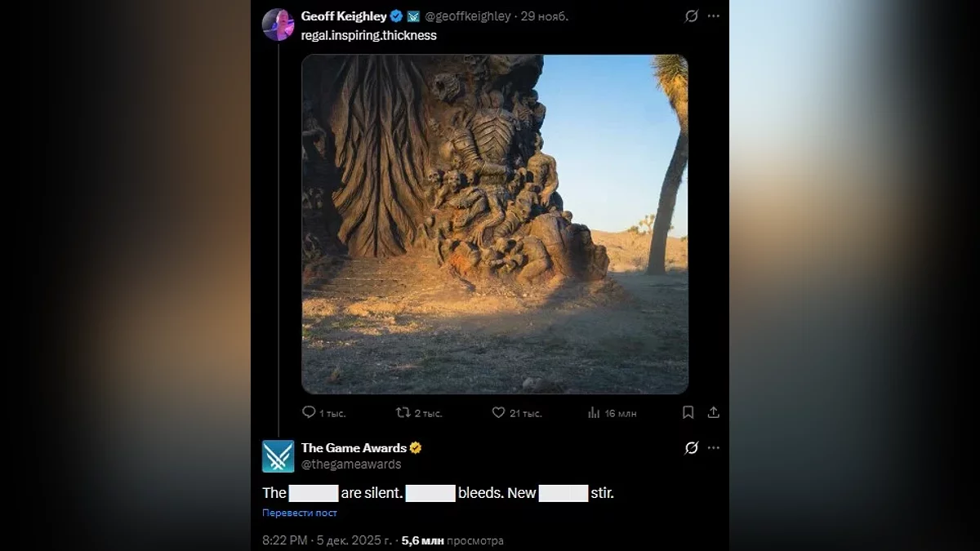The height and width of the screenshot is (551, 980).
Task: Like the regal.inspiring.thickness post
Action: [498, 413]
